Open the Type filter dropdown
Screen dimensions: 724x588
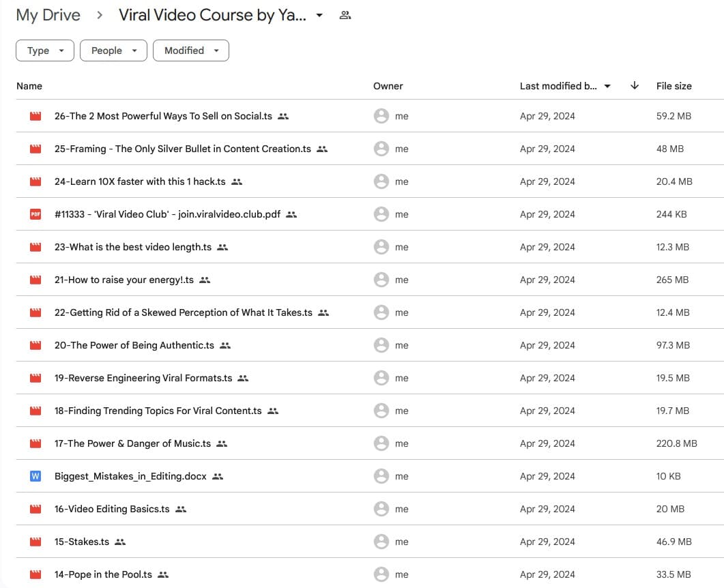45,50
